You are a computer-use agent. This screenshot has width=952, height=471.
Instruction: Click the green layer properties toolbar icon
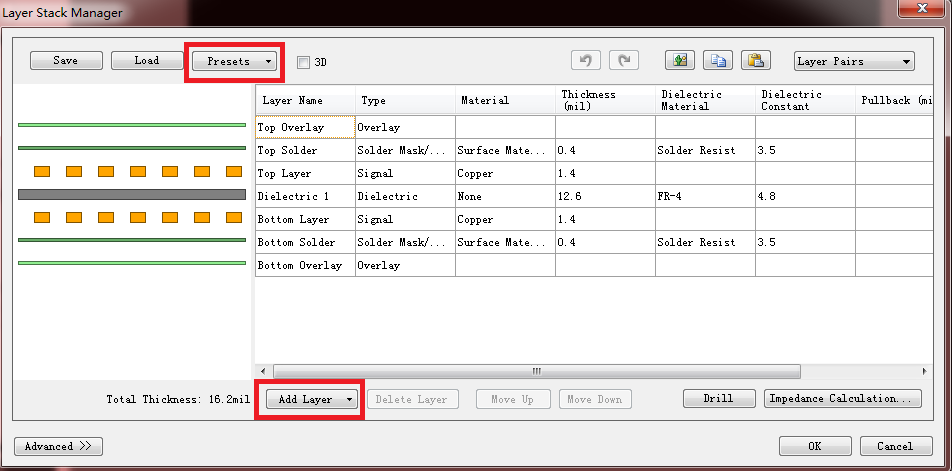[680, 60]
